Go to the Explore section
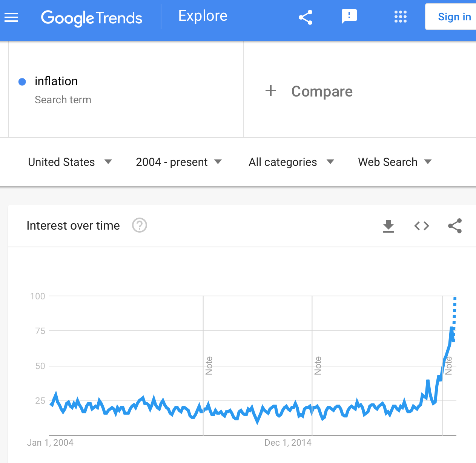 [203, 16]
